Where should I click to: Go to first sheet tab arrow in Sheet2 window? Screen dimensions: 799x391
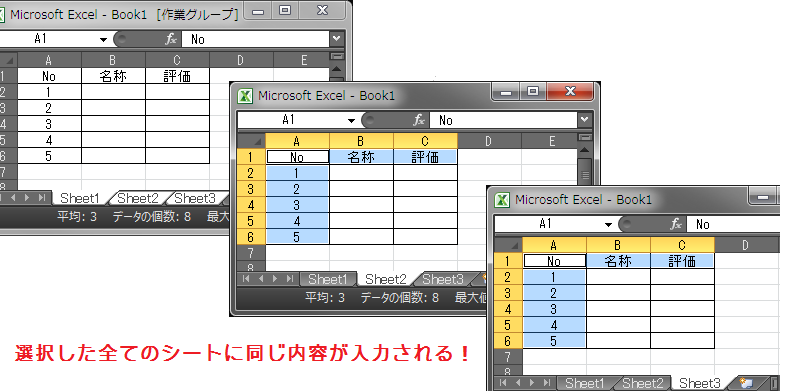247,278
